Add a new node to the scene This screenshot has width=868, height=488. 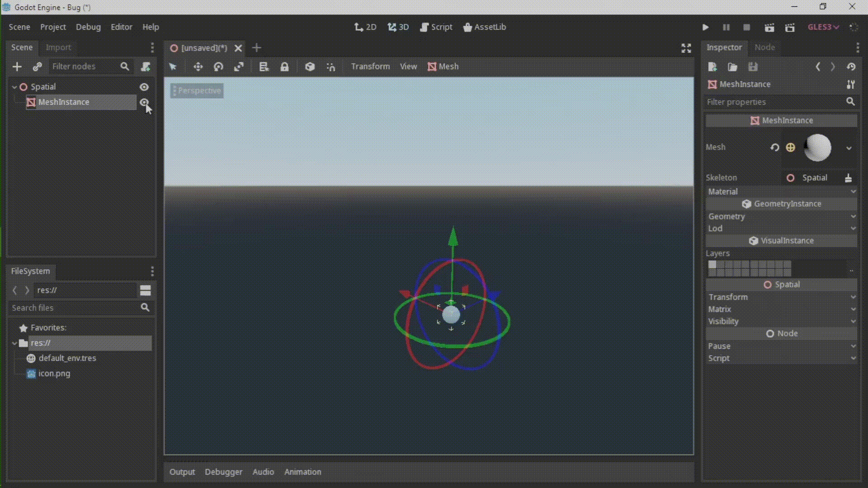click(x=17, y=66)
